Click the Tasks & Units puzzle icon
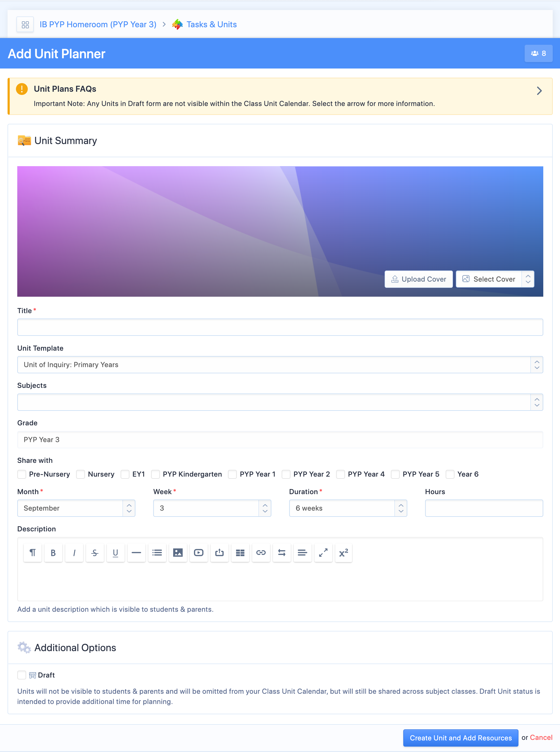 tap(177, 24)
